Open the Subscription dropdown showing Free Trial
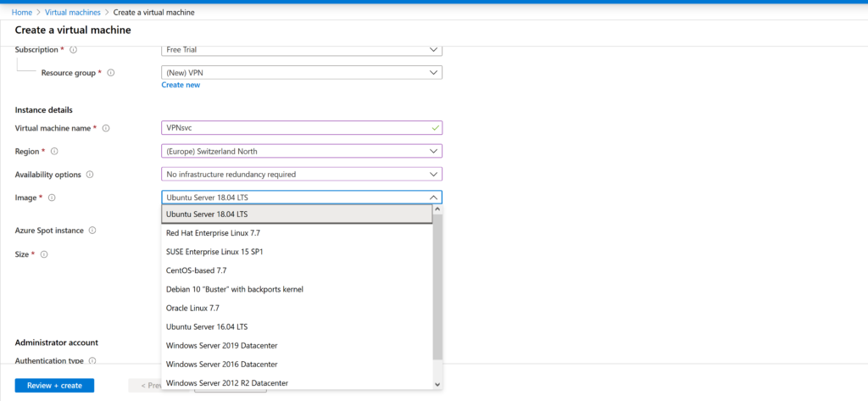This screenshot has height=401, width=868. point(301,50)
